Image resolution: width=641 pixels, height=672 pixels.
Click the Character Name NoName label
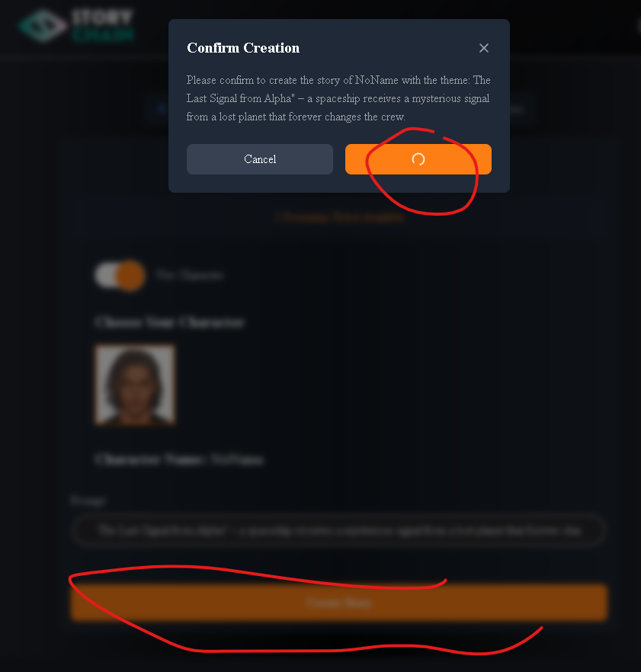pyautogui.click(x=179, y=459)
